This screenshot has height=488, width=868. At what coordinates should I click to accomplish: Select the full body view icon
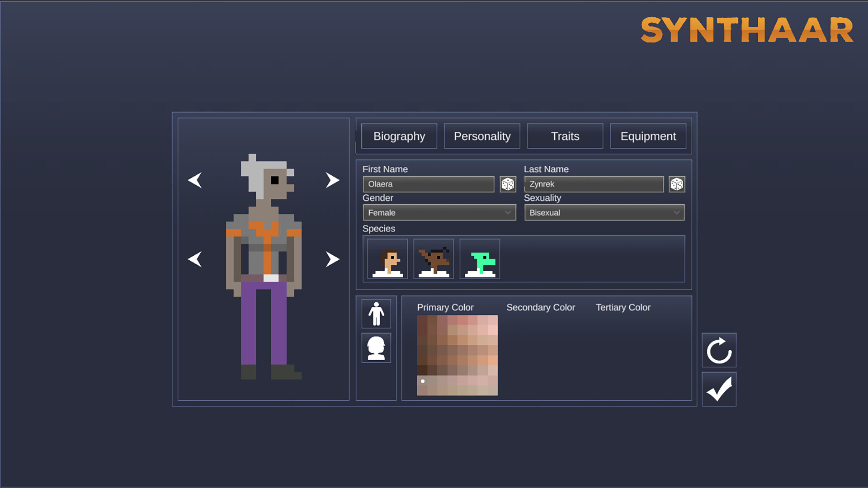(376, 314)
